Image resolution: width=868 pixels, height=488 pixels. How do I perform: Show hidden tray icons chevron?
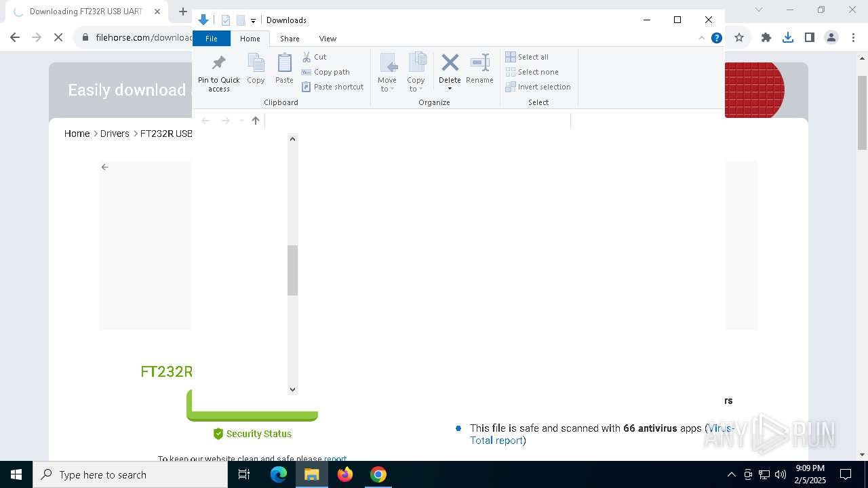coord(731,474)
